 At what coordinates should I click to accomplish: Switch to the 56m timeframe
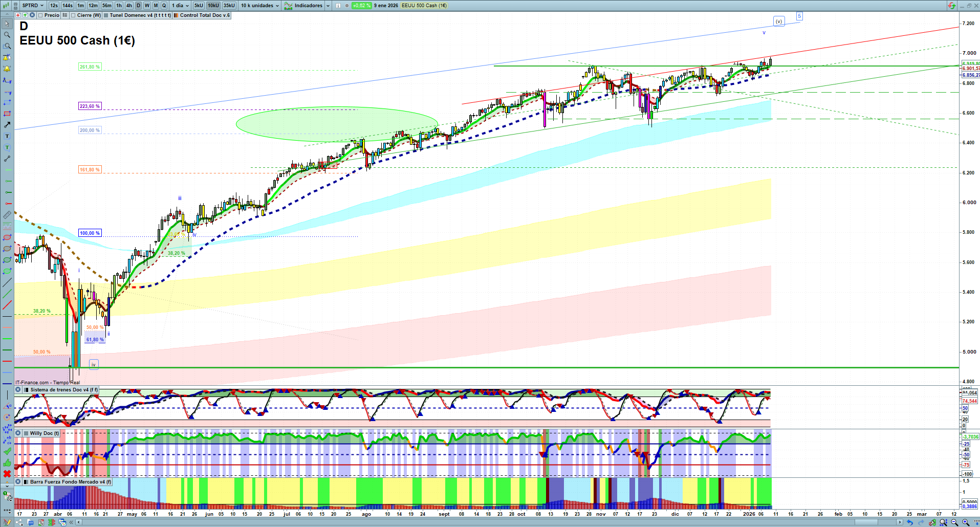tap(106, 6)
